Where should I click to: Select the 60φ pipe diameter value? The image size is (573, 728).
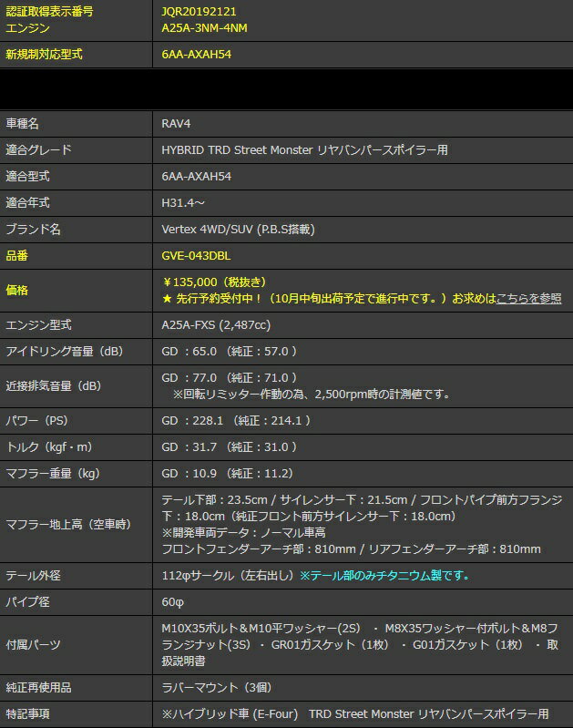coord(173,602)
